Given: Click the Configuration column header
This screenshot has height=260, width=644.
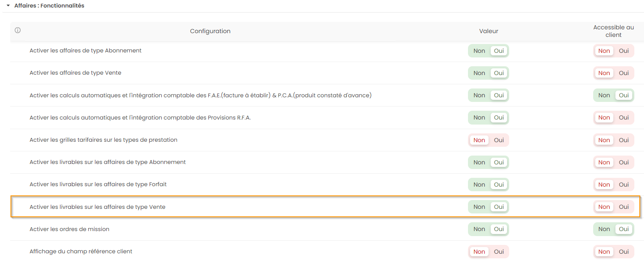Looking at the screenshot, I should click(210, 31).
